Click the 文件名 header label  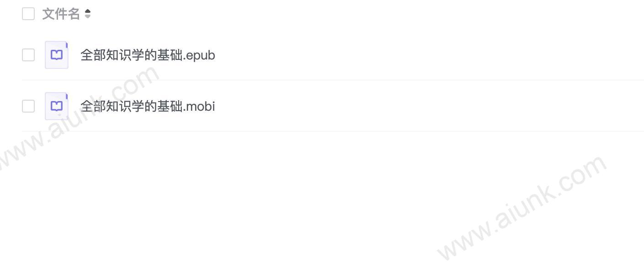[x=61, y=14]
